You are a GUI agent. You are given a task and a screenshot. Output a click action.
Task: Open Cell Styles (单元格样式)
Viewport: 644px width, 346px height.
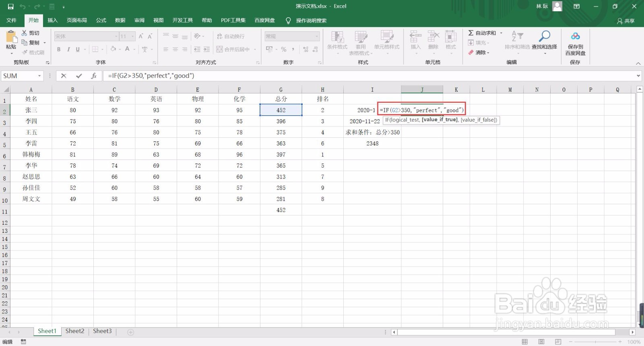point(386,42)
